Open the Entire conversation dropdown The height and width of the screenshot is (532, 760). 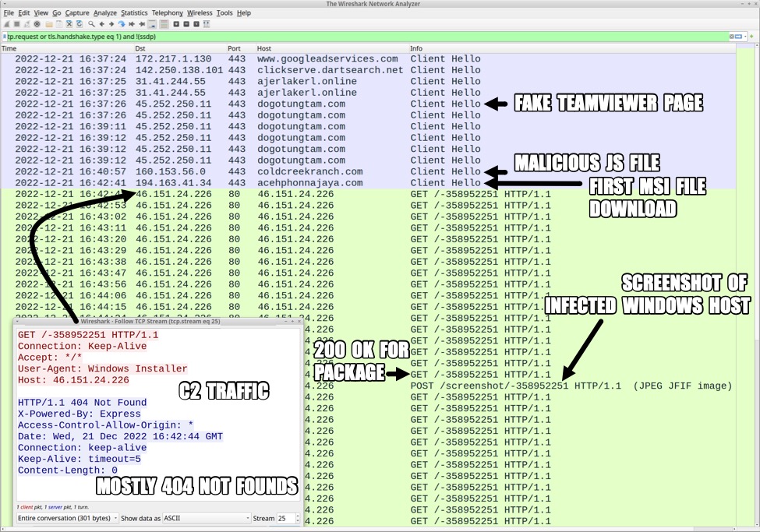tap(67, 518)
